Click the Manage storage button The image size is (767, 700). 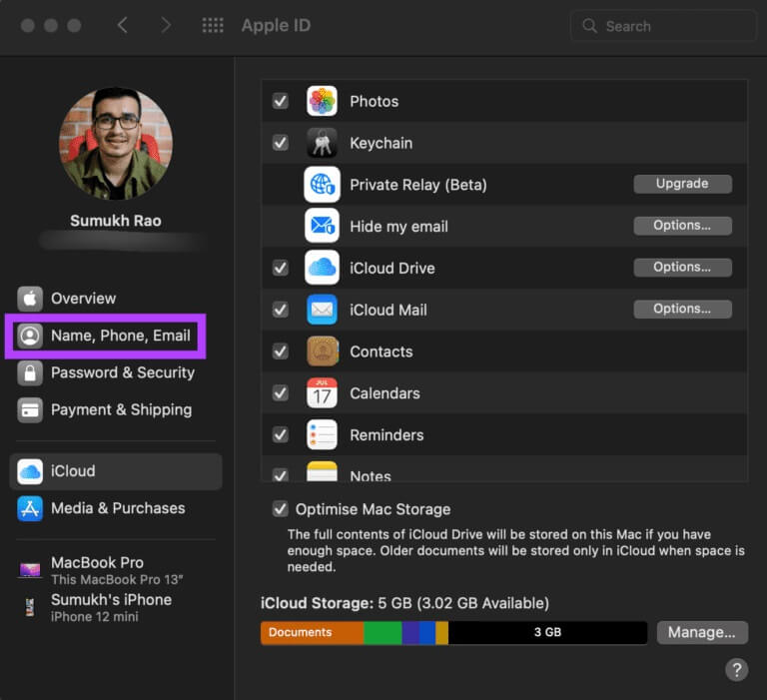702,632
